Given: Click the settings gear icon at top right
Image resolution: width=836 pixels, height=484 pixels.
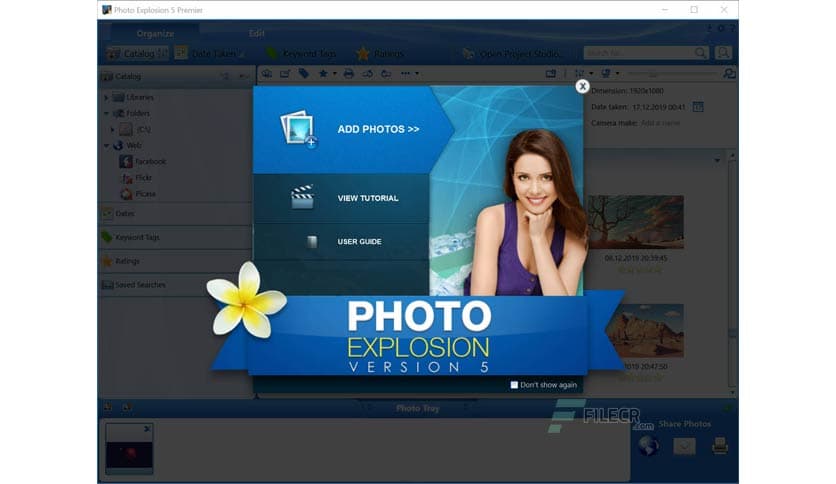Looking at the screenshot, I should pyautogui.click(x=721, y=29).
